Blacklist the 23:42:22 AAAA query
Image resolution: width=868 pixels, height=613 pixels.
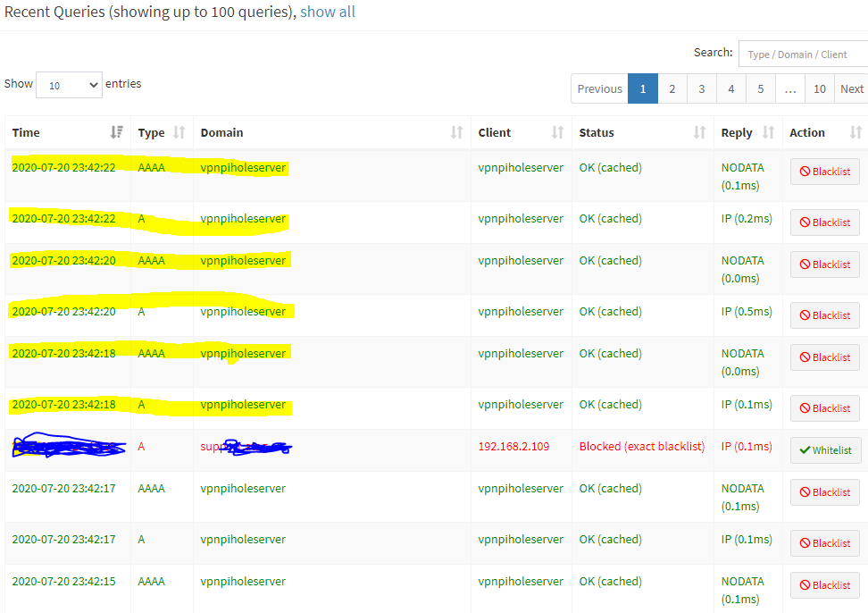tap(825, 172)
